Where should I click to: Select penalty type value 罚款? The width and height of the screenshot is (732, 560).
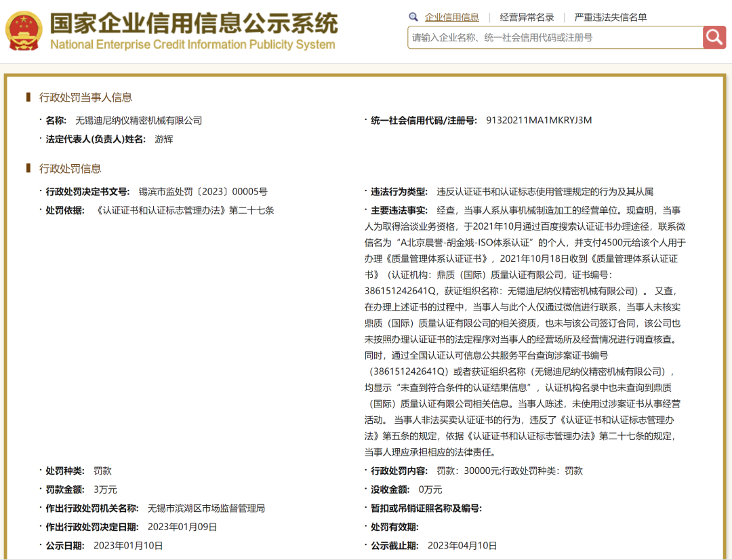[x=103, y=471]
